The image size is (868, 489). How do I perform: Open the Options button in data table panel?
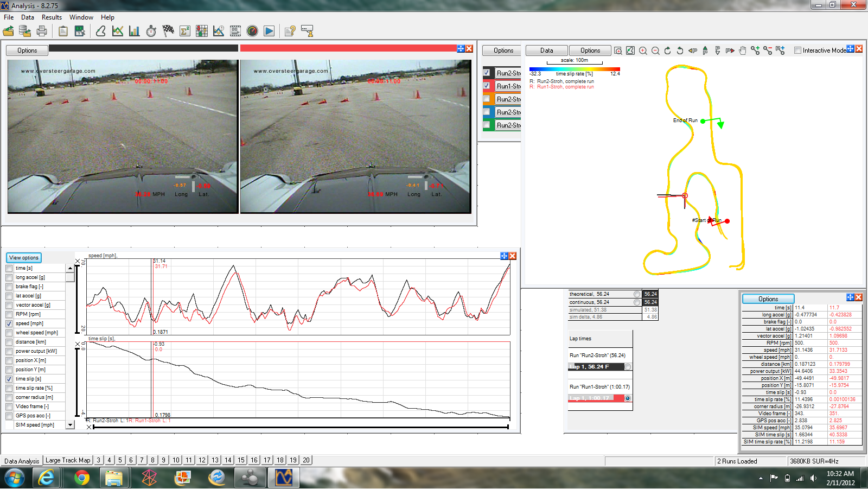pos(768,299)
